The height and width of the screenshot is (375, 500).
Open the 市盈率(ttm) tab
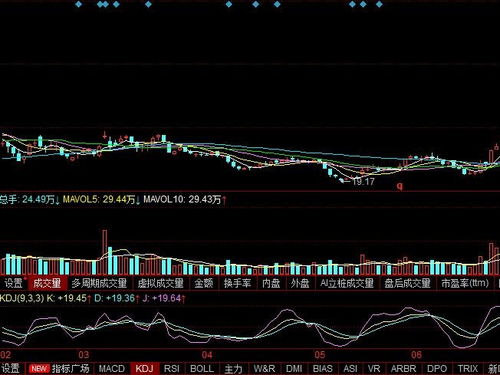465,283
